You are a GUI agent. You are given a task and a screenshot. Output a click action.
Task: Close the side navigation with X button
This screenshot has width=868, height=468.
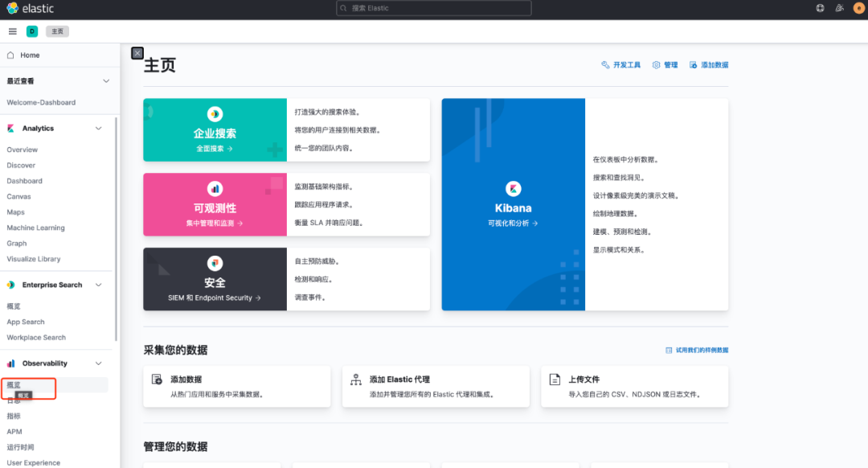[x=137, y=53]
